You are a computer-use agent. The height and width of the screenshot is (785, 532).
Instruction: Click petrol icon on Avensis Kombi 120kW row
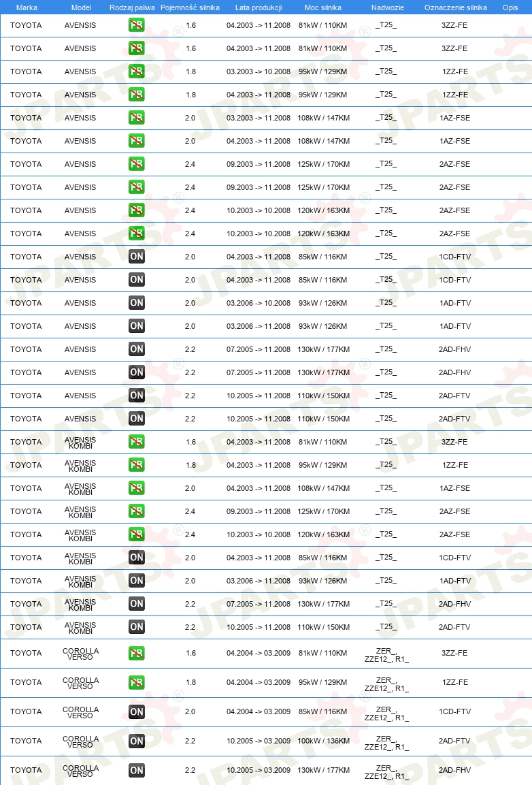(x=137, y=534)
